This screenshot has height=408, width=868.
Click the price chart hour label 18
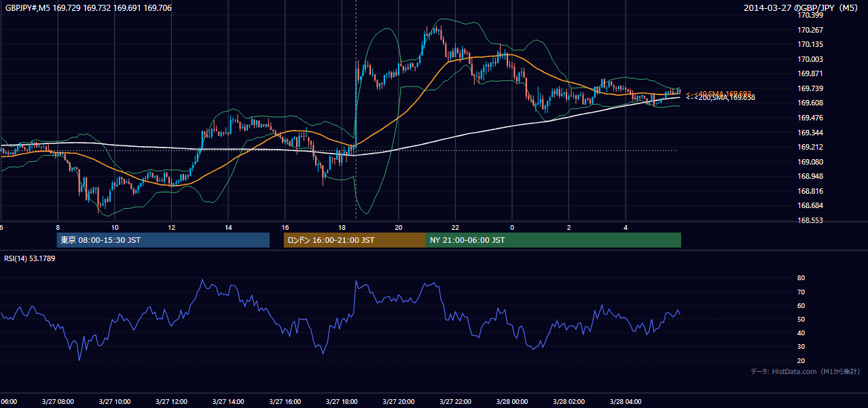(x=342, y=227)
